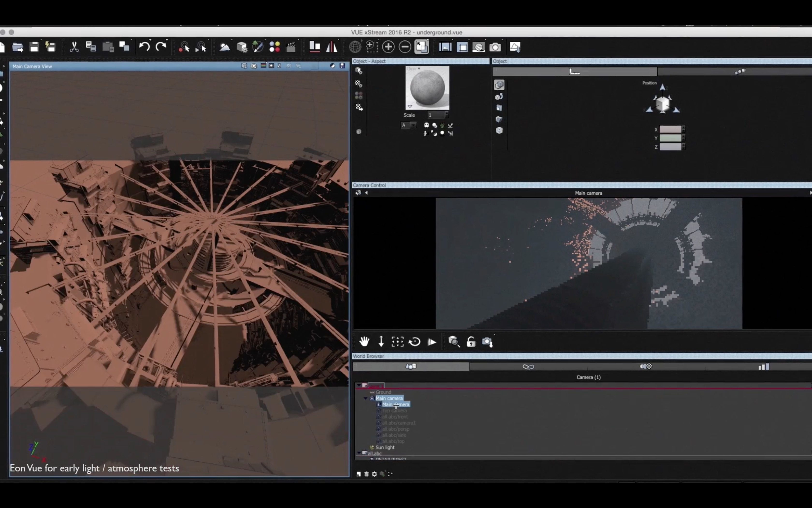The height and width of the screenshot is (508, 812).
Task: Click the position gizmo cube widget
Action: (663, 104)
